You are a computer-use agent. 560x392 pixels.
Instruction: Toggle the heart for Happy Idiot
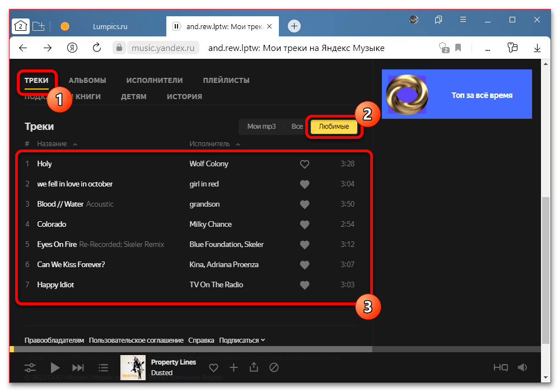click(x=305, y=285)
